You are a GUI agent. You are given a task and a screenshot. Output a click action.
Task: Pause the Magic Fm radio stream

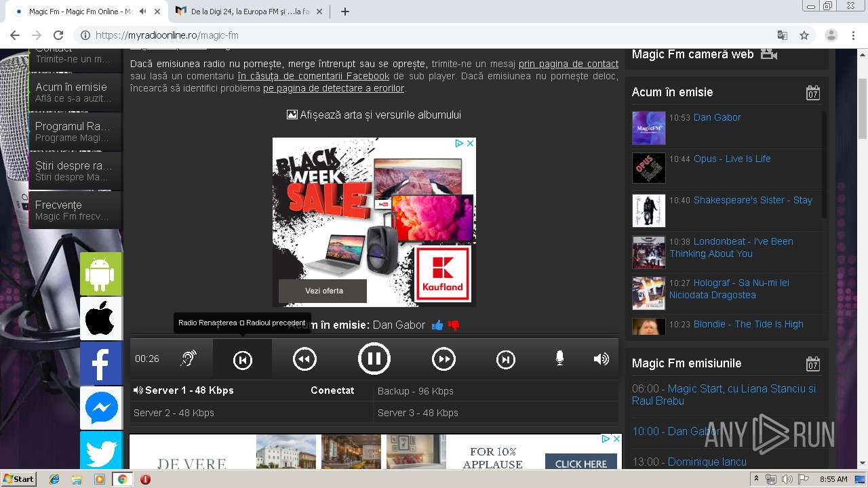(x=374, y=359)
